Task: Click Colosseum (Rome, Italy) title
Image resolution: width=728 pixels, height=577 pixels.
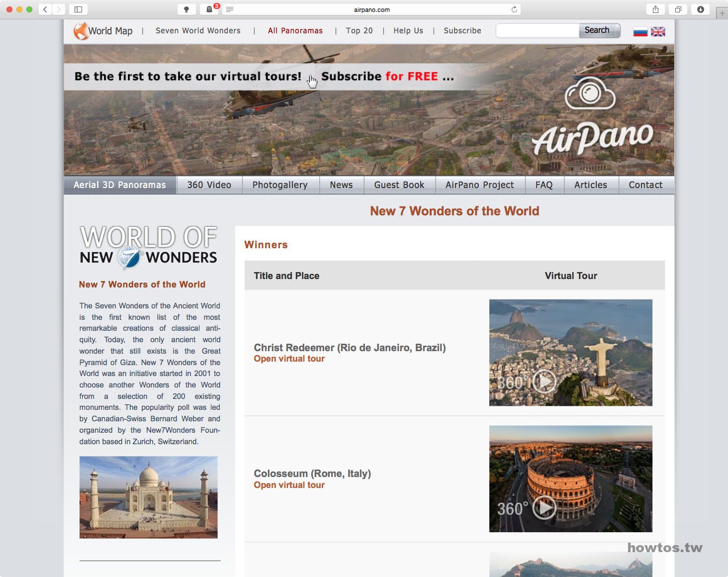Action: (312, 474)
